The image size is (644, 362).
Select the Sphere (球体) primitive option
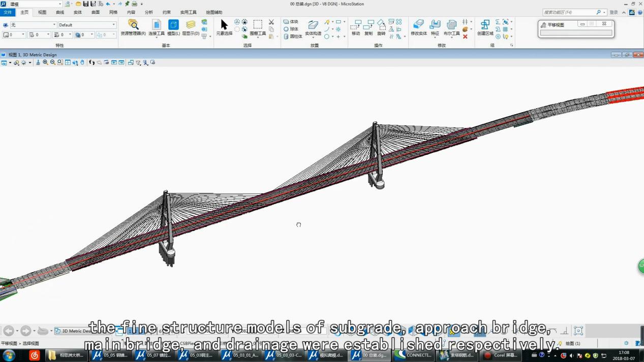tap(291, 29)
